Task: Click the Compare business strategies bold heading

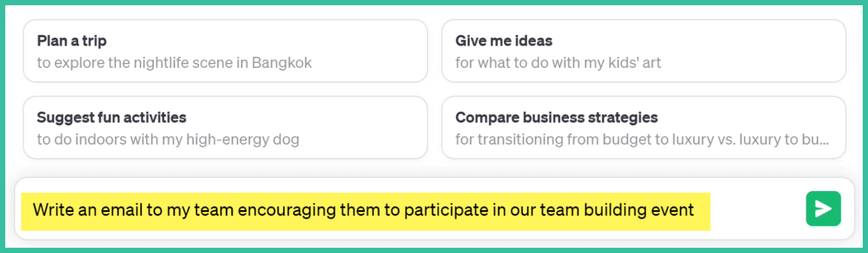Action: 556,117
